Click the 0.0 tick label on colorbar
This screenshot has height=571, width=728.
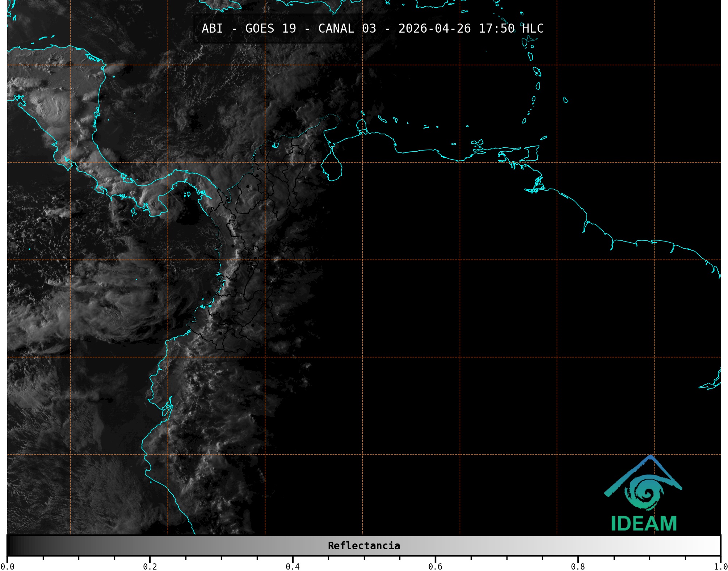tap(7, 566)
